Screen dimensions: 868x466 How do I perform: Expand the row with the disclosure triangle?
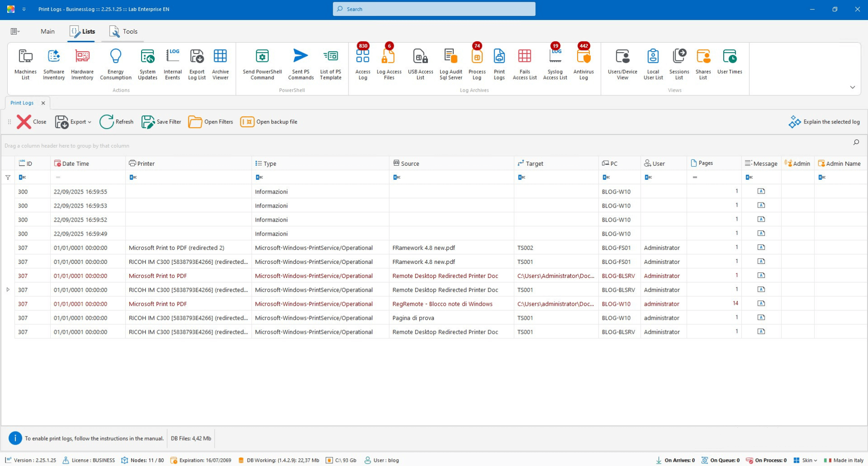pos(8,290)
